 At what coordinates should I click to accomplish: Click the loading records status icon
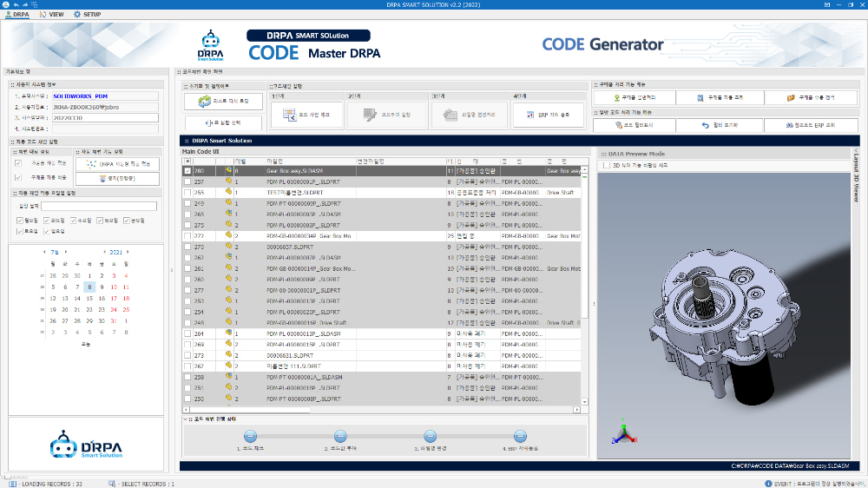[12, 484]
